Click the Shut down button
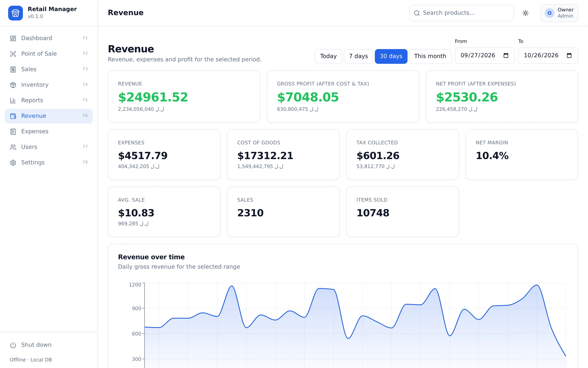This screenshot has height=368, width=588. coord(49,345)
